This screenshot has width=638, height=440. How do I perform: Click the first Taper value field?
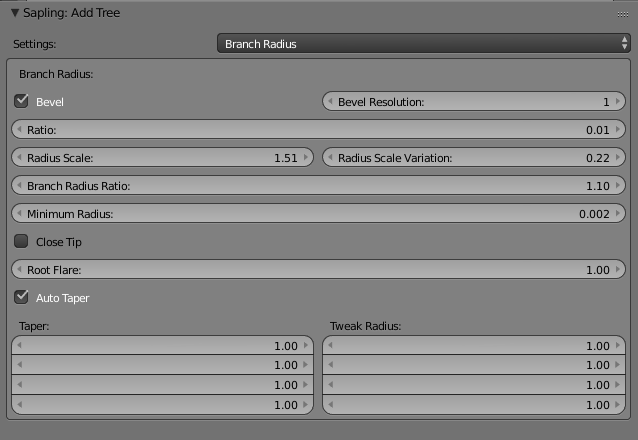pos(162,345)
